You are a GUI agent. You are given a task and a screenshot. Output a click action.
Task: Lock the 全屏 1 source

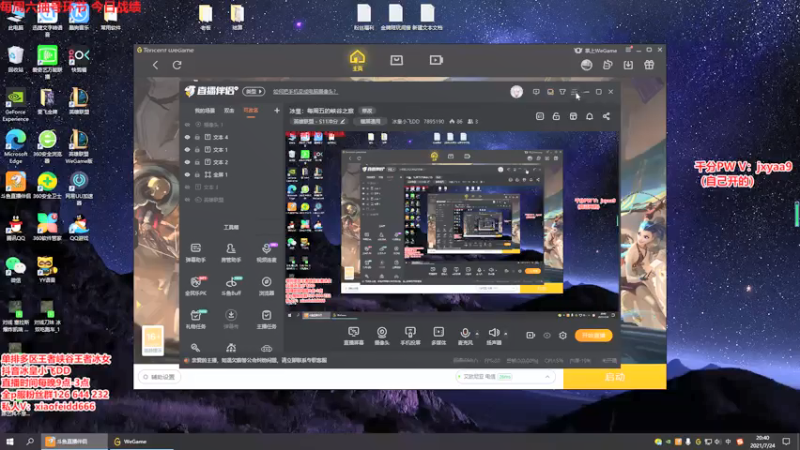pyautogui.click(x=197, y=174)
